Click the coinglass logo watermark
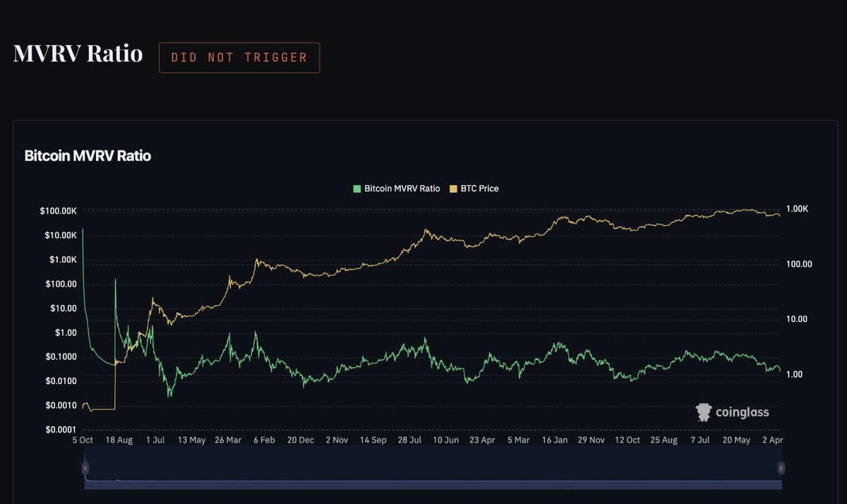Screen dimensions: 847x504 [x=732, y=412]
